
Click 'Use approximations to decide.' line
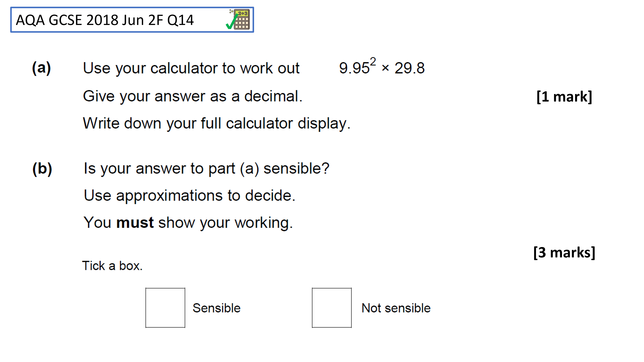tap(190, 195)
